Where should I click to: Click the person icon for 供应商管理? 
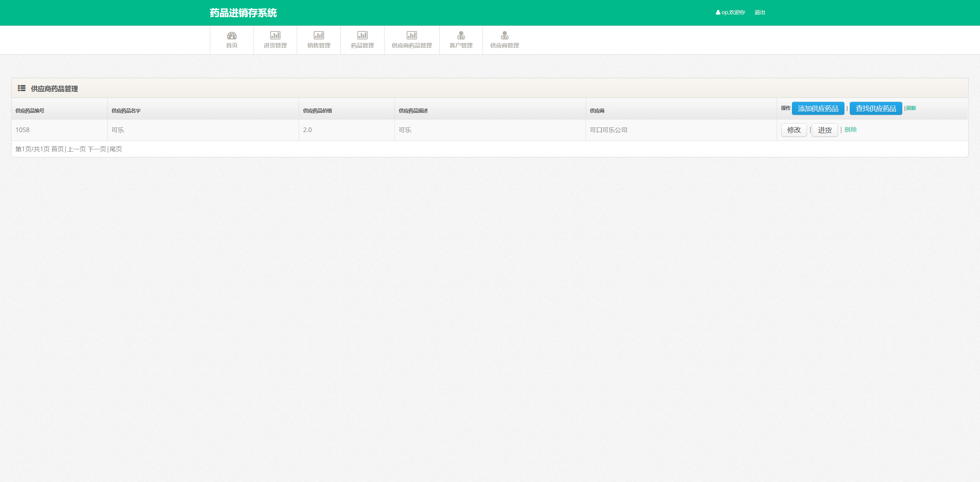505,35
